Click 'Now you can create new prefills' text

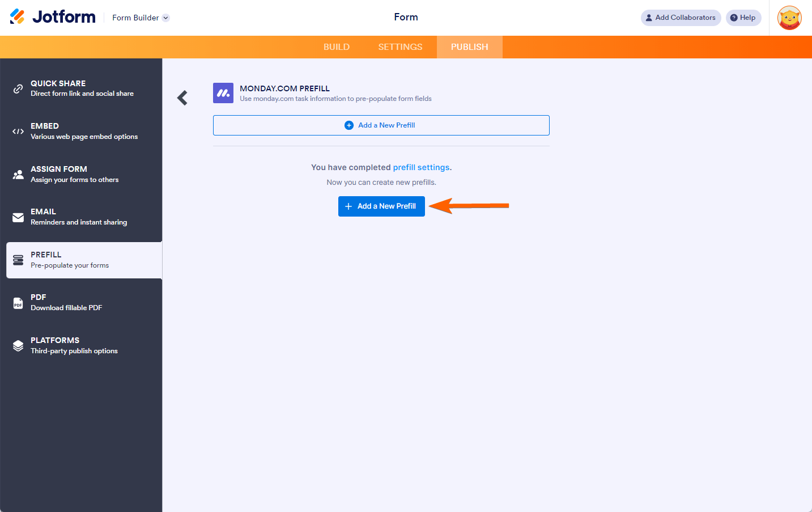pyautogui.click(x=381, y=183)
